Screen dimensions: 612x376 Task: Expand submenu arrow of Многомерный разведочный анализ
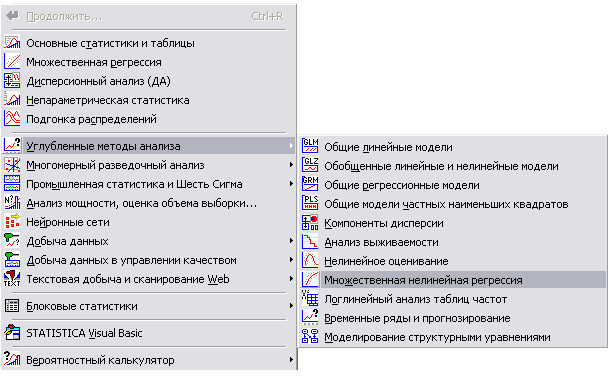(x=291, y=165)
